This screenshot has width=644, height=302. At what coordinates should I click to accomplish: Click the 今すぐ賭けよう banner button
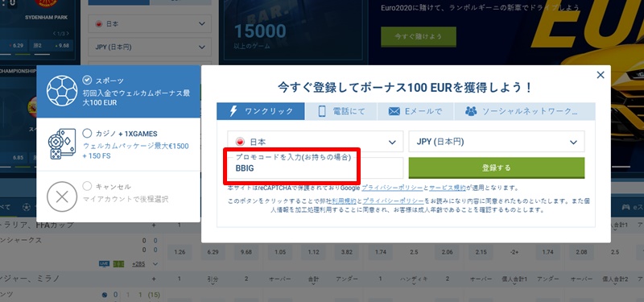click(x=419, y=36)
